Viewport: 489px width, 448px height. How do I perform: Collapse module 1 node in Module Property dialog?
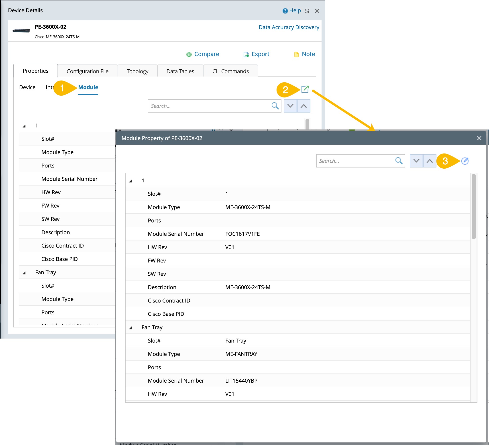click(x=130, y=181)
